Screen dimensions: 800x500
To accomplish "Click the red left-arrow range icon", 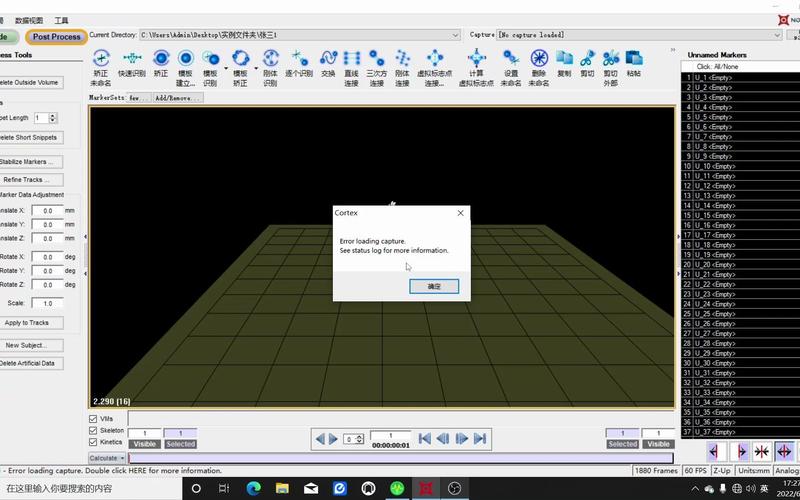I will 716,452.
